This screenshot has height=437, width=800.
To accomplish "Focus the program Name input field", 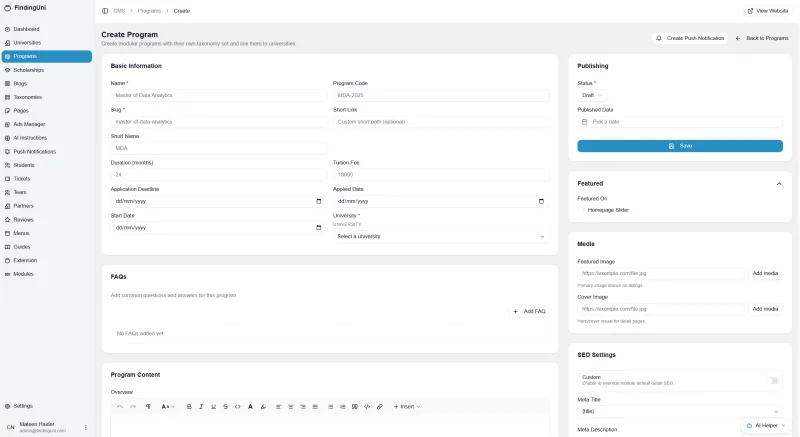I will pyautogui.click(x=218, y=95).
